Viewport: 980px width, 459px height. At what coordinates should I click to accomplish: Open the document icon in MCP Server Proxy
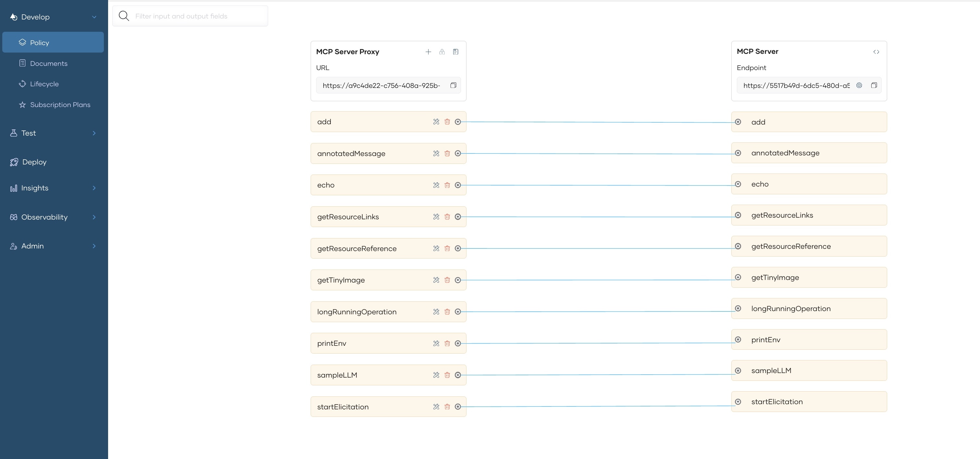tap(455, 52)
